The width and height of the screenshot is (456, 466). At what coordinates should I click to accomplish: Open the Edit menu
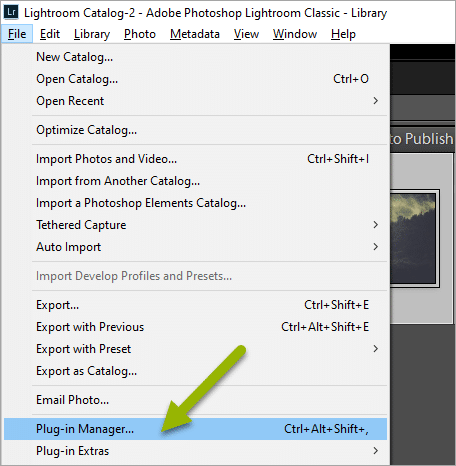coord(50,34)
